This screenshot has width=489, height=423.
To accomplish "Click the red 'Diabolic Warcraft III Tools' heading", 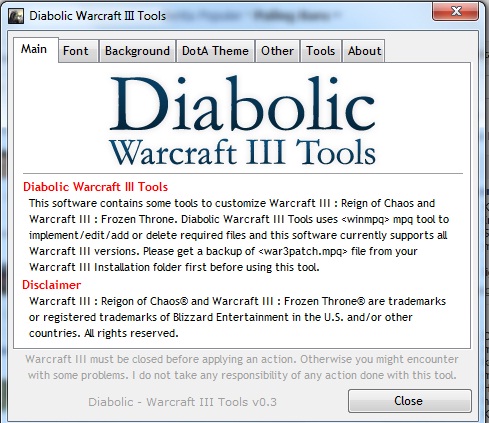I will click(x=95, y=187).
